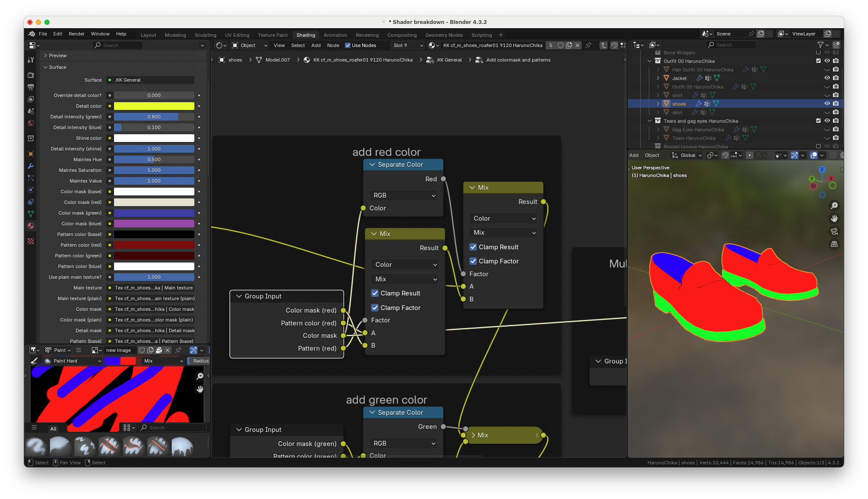Open the Modifiers wrench properties tab
This screenshot has width=868, height=499.
(x=31, y=166)
